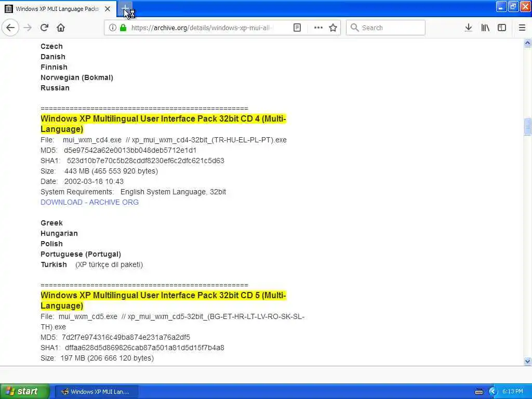
Task: Click the Danish language entry
Action: (53, 57)
